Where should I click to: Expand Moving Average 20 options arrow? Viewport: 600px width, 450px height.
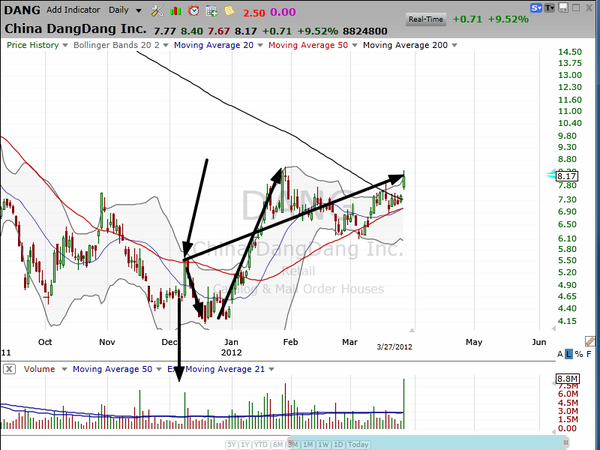point(260,45)
